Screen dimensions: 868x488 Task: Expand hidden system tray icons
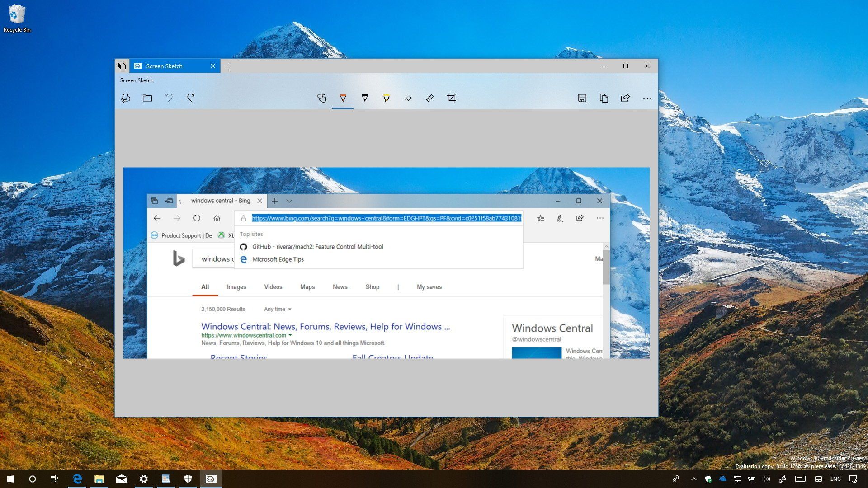[x=694, y=479]
